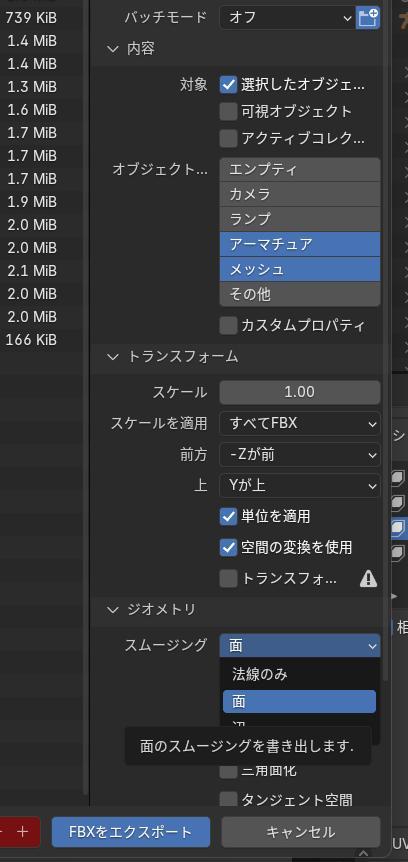Select エンプティ object type
Image resolution: width=408 pixels, height=862 pixels.
tap(300, 169)
